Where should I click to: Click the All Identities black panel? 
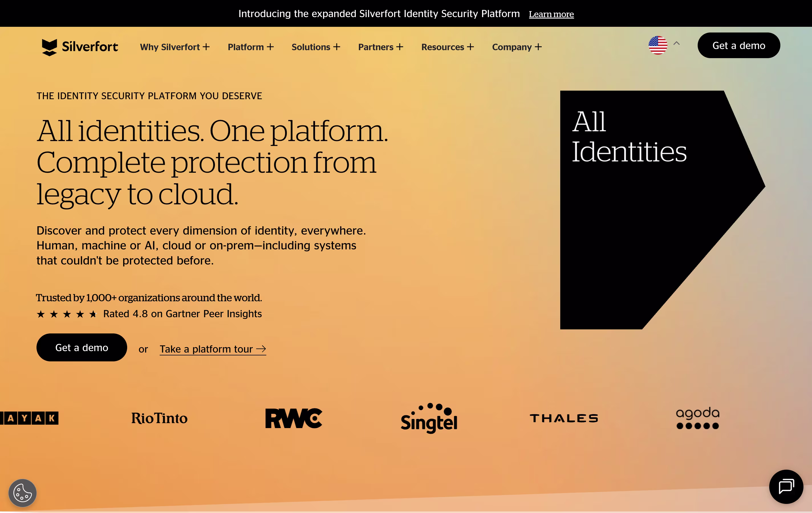[x=663, y=210]
